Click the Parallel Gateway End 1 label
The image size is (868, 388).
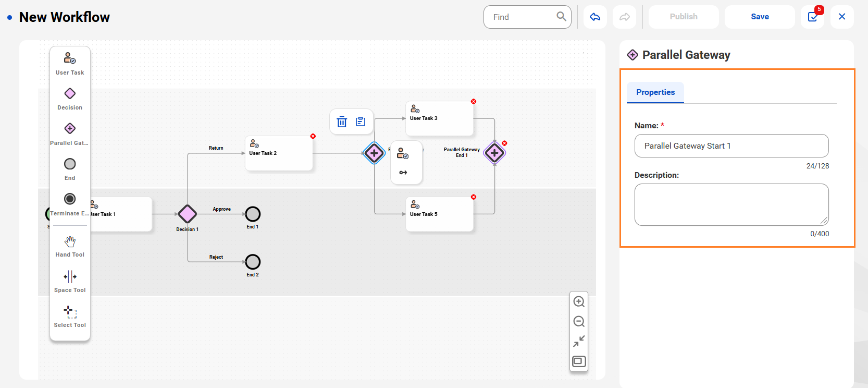point(462,152)
